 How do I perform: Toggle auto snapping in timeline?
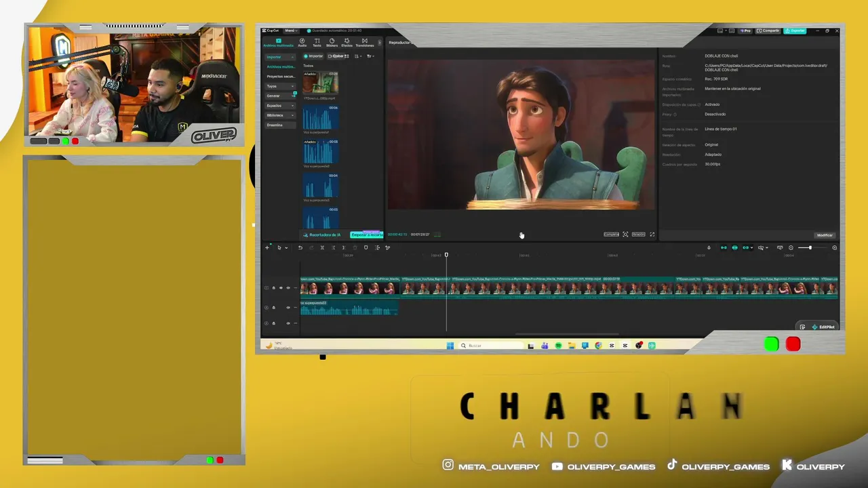pos(734,247)
